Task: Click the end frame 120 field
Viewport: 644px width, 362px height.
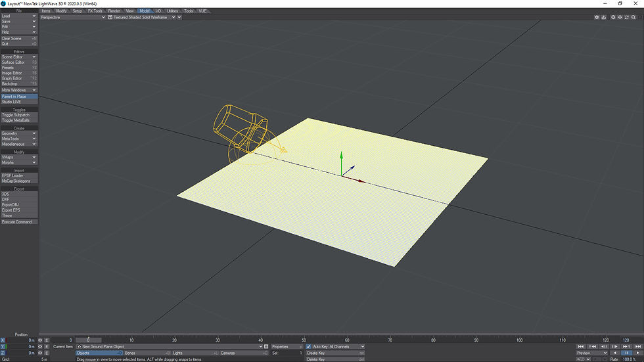Action: (x=632, y=340)
